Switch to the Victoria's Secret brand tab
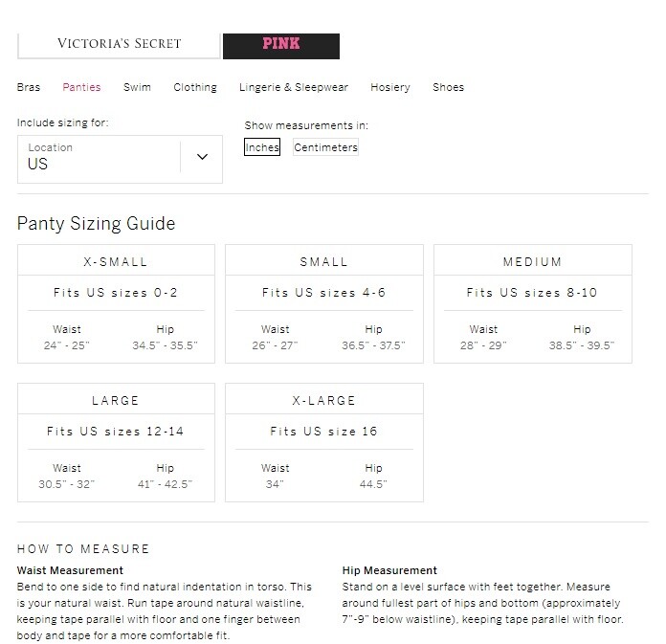The width and height of the screenshot is (666, 644). coord(119,45)
